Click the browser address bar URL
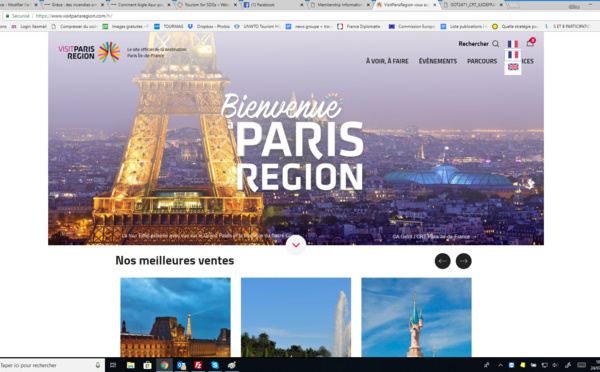The width and height of the screenshot is (600, 372). point(74,16)
